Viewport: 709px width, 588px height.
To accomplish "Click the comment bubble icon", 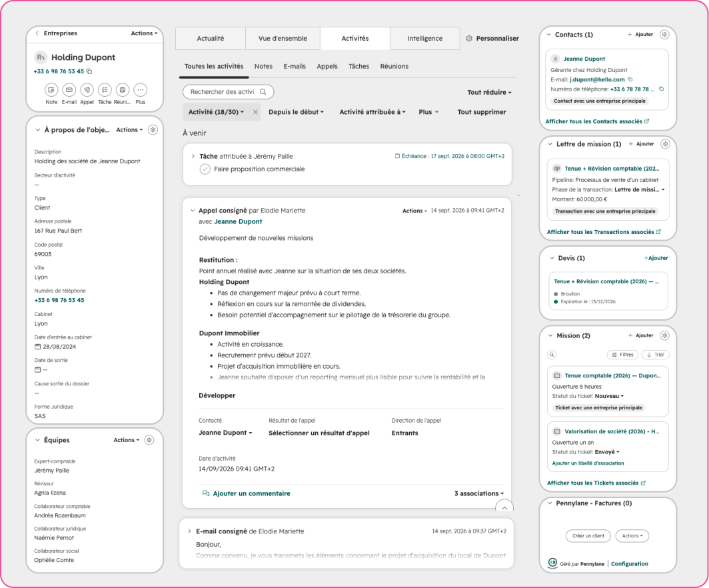I will 206,493.
